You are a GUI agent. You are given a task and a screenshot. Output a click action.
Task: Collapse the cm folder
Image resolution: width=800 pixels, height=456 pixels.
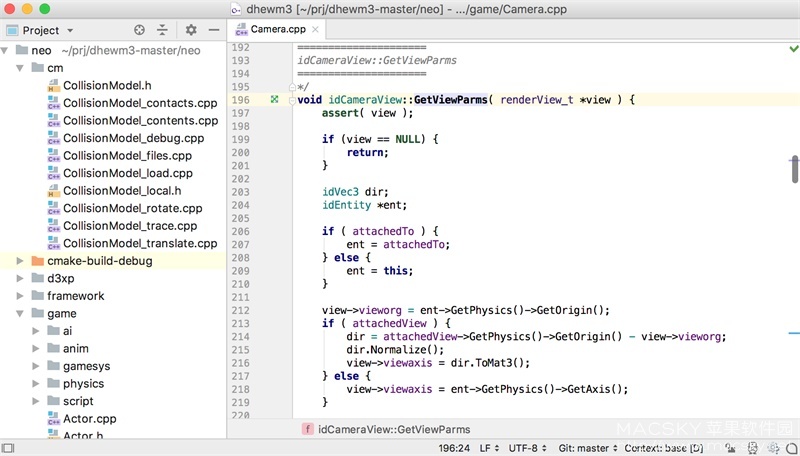[x=20, y=68]
